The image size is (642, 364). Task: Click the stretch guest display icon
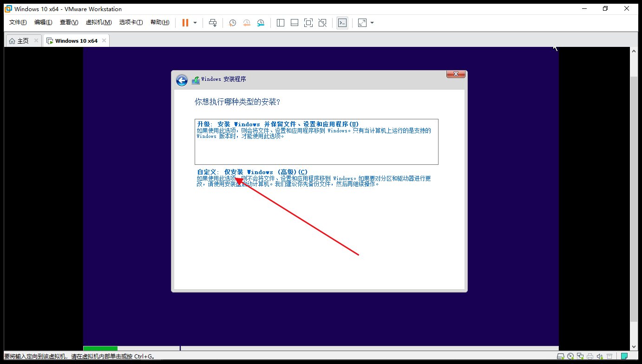362,23
